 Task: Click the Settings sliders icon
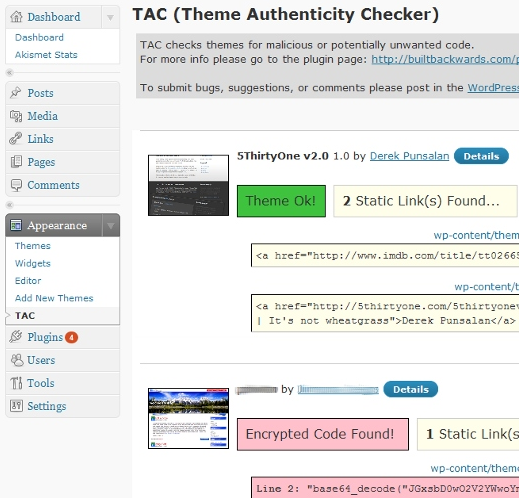(16, 406)
